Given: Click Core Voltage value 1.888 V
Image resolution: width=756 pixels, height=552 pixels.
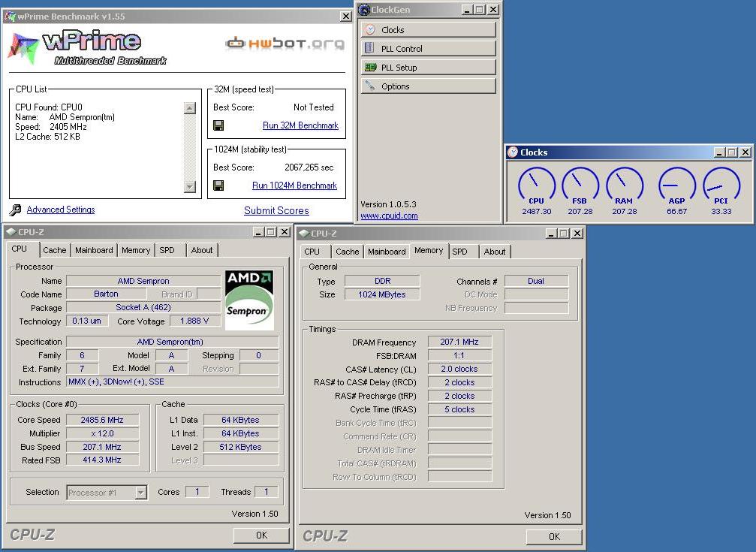Looking at the screenshot, I should pyautogui.click(x=194, y=321).
